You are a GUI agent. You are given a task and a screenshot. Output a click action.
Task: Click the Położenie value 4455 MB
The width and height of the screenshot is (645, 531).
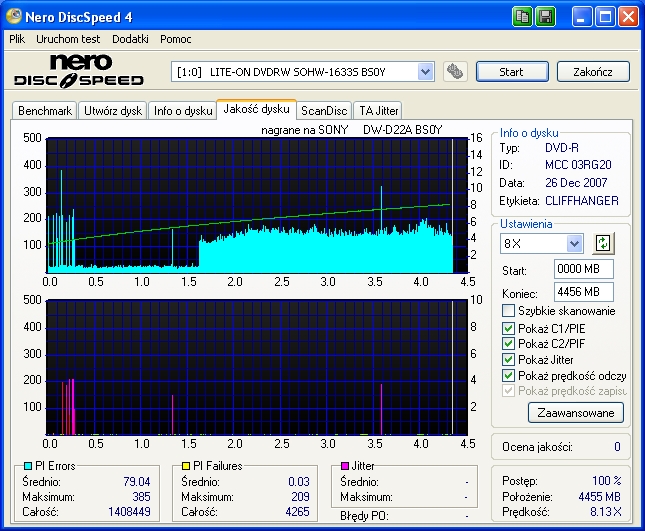pos(599,496)
